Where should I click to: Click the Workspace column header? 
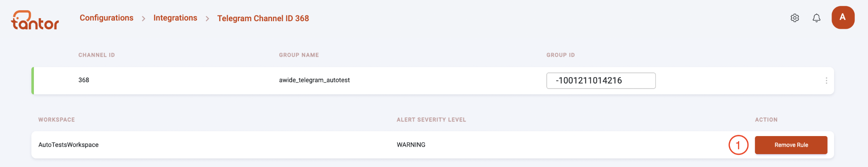[56, 120]
